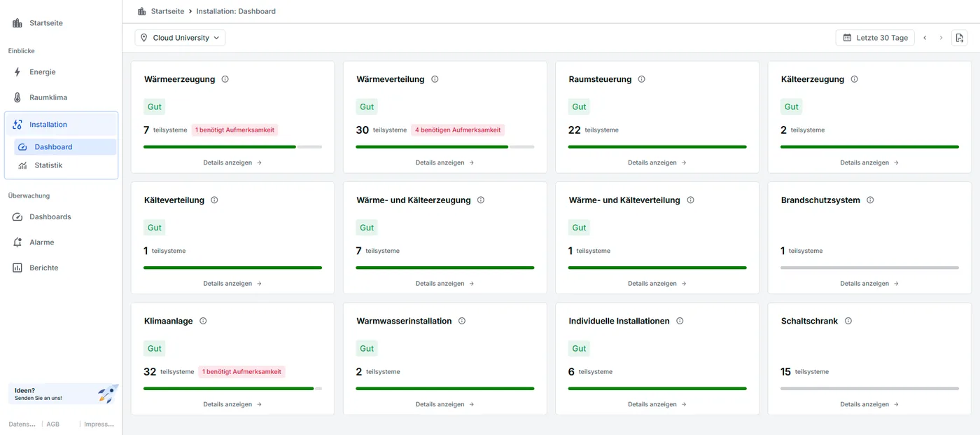
Task: Click the info icon beside Schaltschrank
Action: click(848, 321)
